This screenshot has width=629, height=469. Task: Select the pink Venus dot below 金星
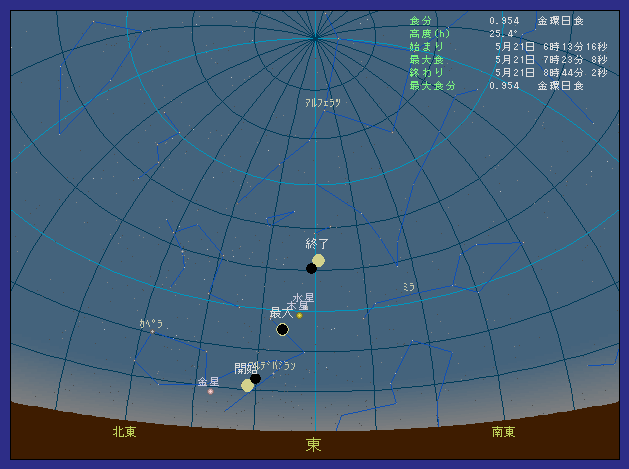click(210, 391)
